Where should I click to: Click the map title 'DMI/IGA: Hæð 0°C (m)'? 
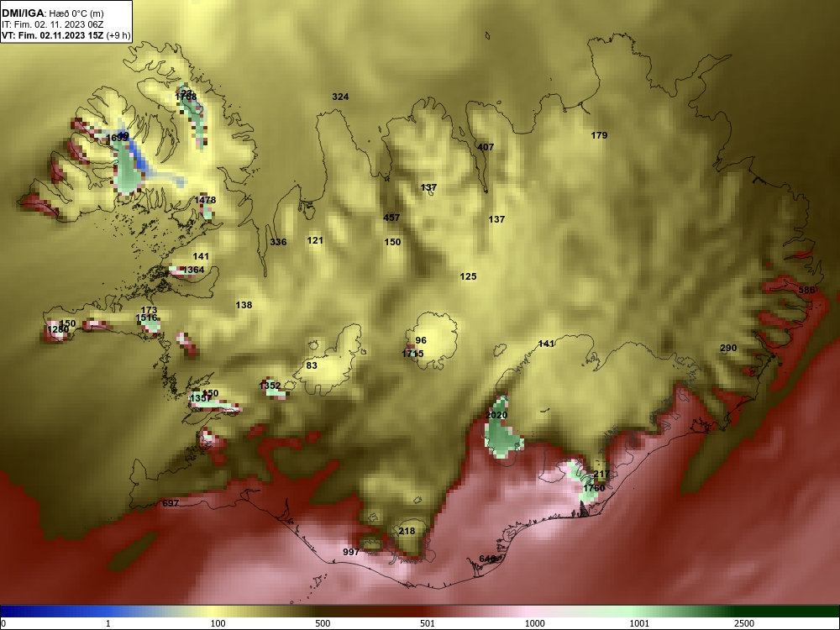[x=52, y=13]
